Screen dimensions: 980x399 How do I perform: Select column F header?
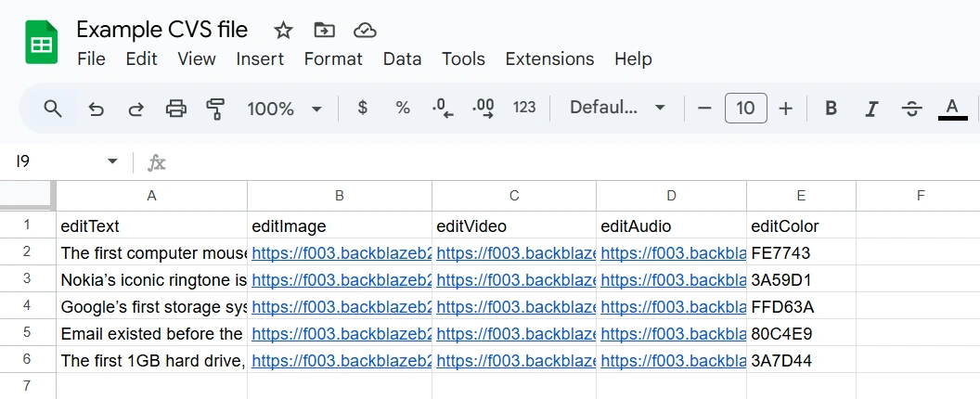(x=920, y=196)
